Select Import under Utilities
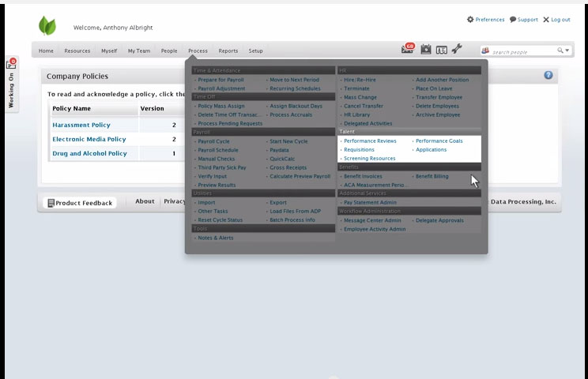Viewport: 588px width, 379px height. [x=206, y=202]
